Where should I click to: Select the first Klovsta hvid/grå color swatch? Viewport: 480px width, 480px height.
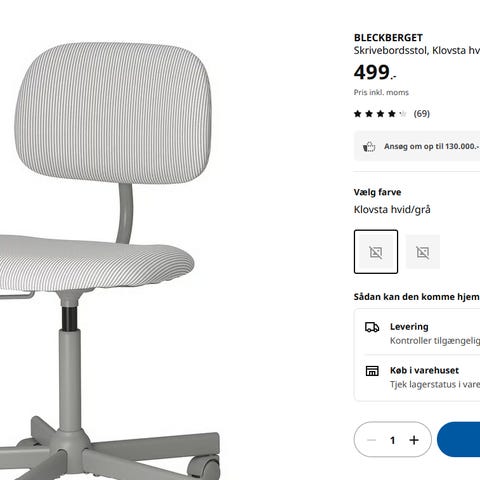376,252
